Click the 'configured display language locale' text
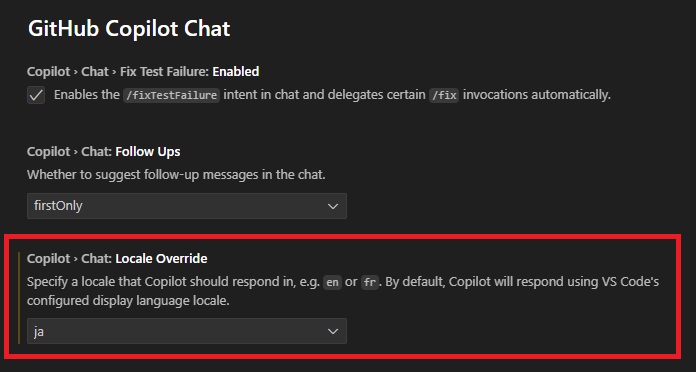 pyautogui.click(x=128, y=301)
